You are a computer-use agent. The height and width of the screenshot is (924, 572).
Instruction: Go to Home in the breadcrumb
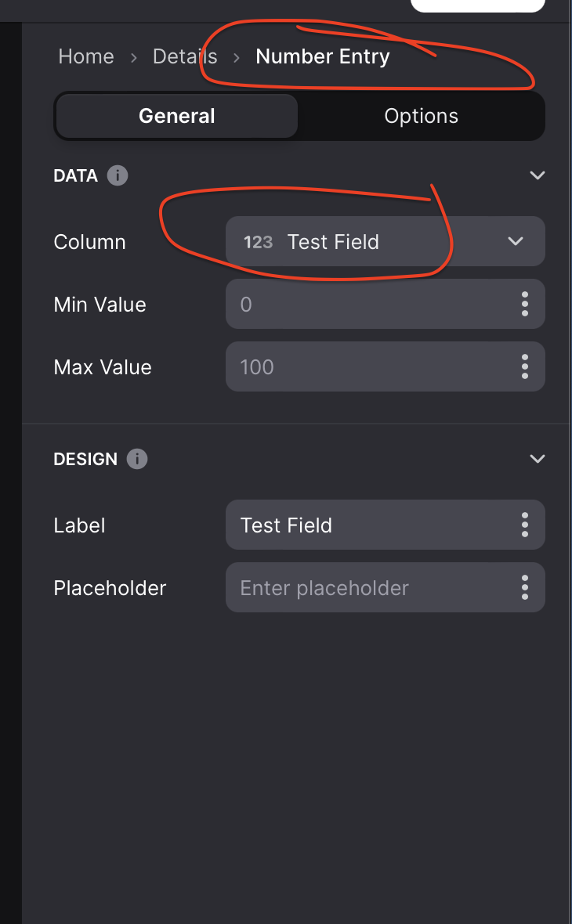86,56
